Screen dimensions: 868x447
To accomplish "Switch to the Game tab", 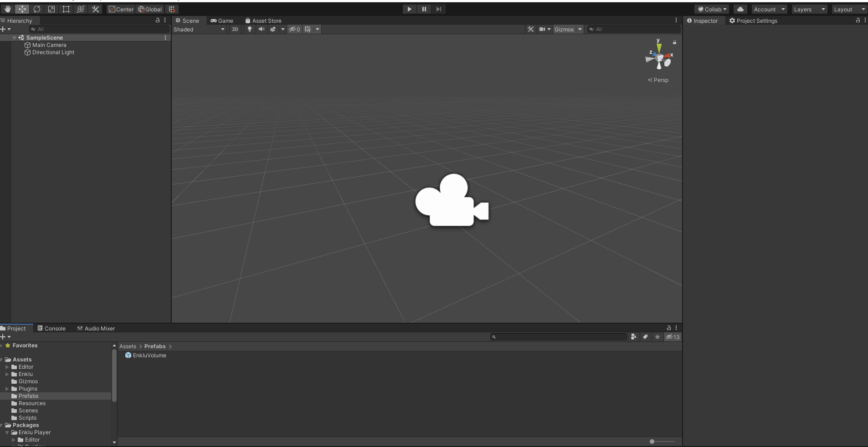I will click(222, 20).
